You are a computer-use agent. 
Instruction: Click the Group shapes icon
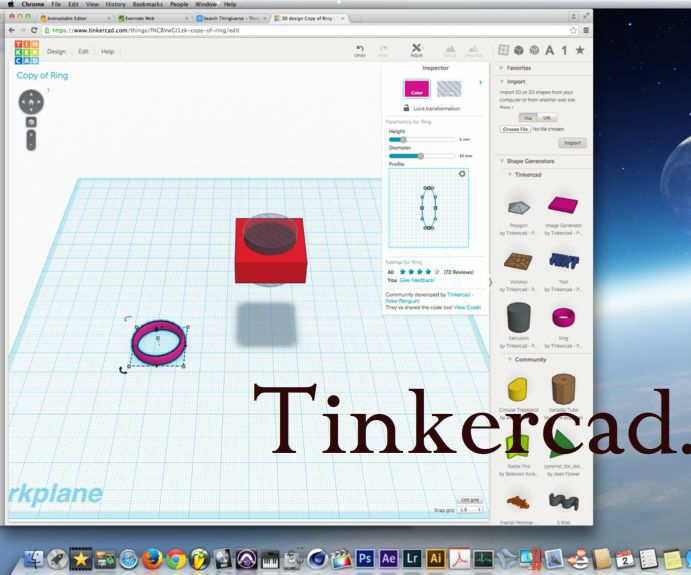click(450, 50)
